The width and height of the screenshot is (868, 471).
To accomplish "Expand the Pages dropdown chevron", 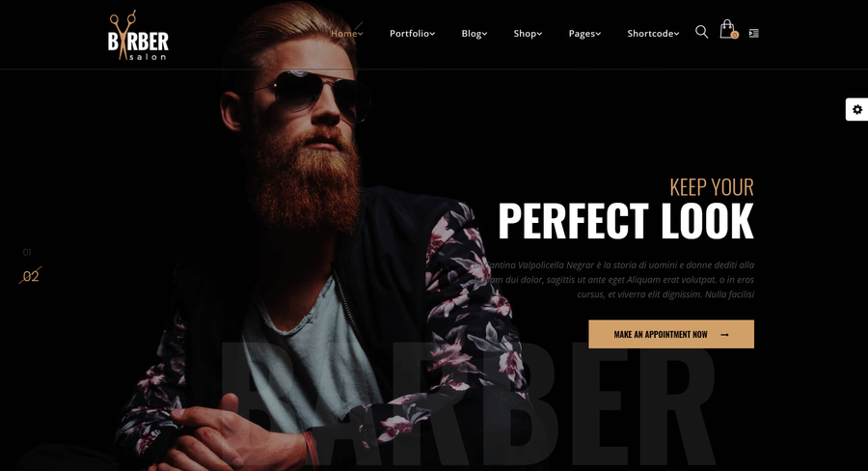I will click(x=598, y=34).
